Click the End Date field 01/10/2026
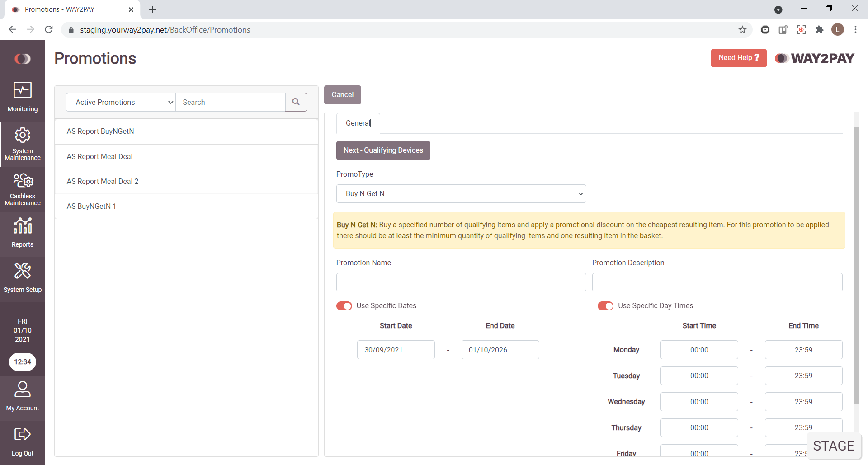The height and width of the screenshot is (465, 868). point(500,350)
